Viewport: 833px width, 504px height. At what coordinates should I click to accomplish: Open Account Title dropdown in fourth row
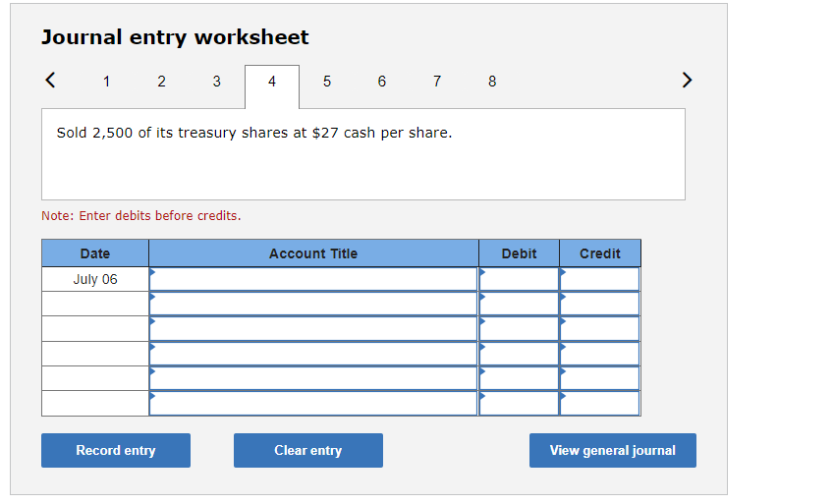point(313,354)
